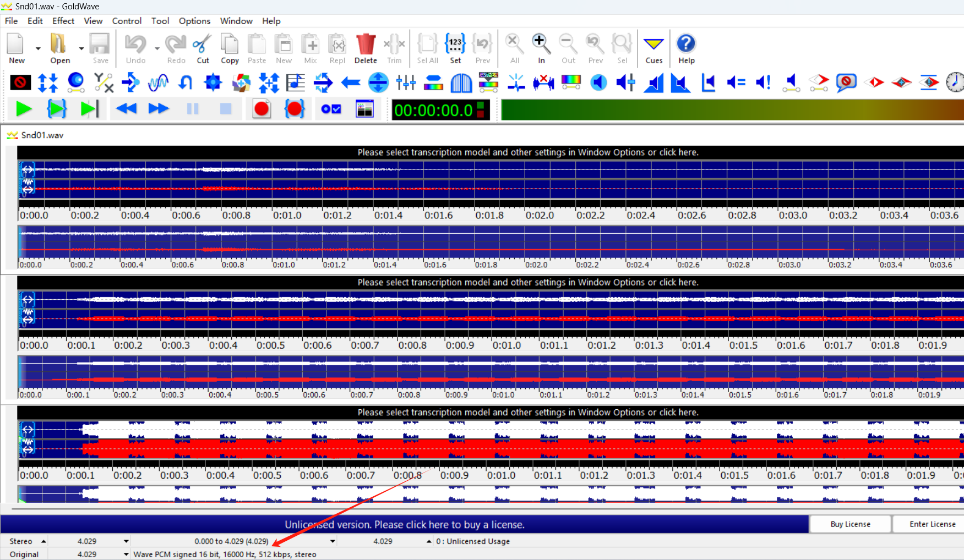Click the Redo toolbar button
This screenshot has height=560, width=964.
pyautogui.click(x=176, y=48)
